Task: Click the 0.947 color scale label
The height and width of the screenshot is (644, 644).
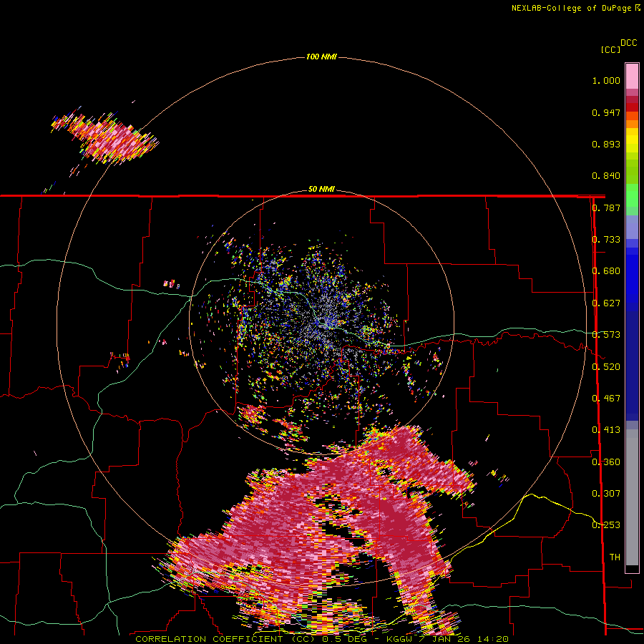Action: click(606, 112)
